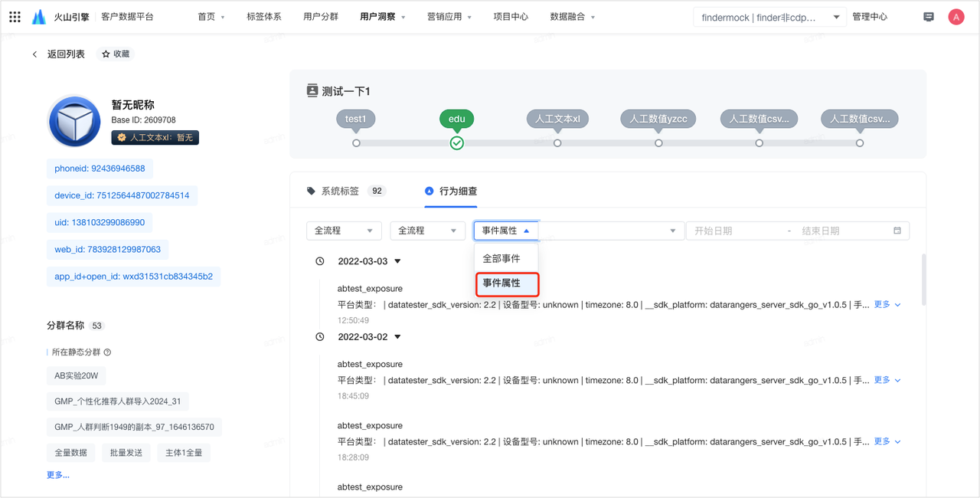Select the edu checked journey node
The height and width of the screenshot is (498, 980).
coord(456,143)
